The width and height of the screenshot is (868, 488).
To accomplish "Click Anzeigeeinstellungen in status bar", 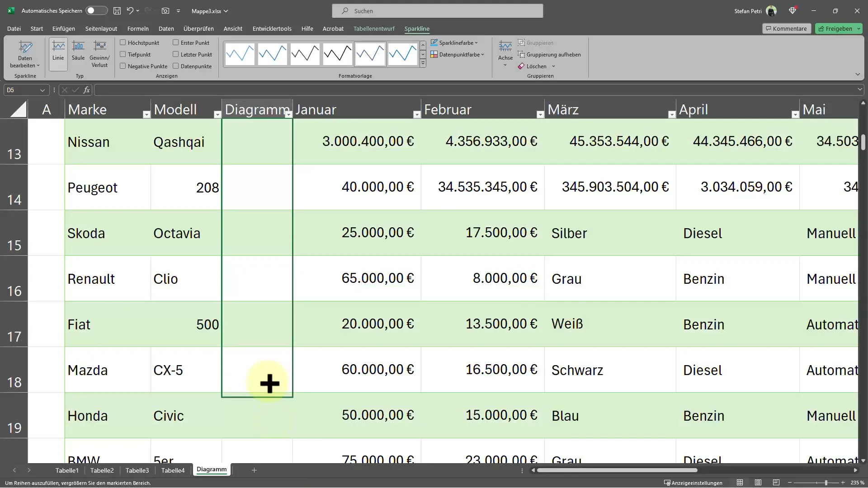I will (693, 483).
